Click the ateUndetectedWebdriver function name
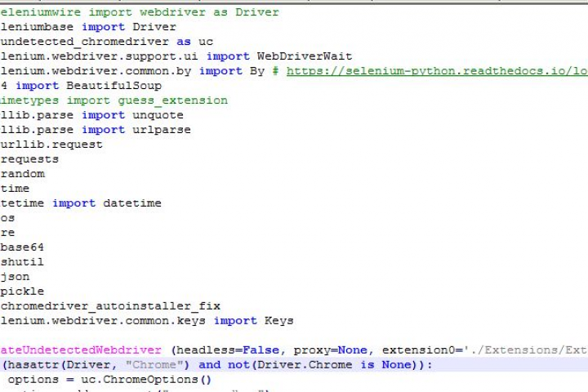 click(81, 350)
